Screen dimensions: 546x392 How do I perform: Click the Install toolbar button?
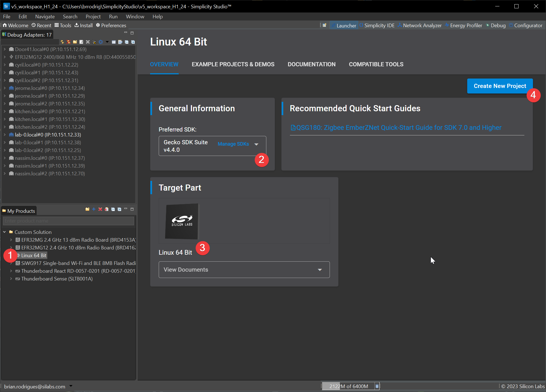pos(84,25)
